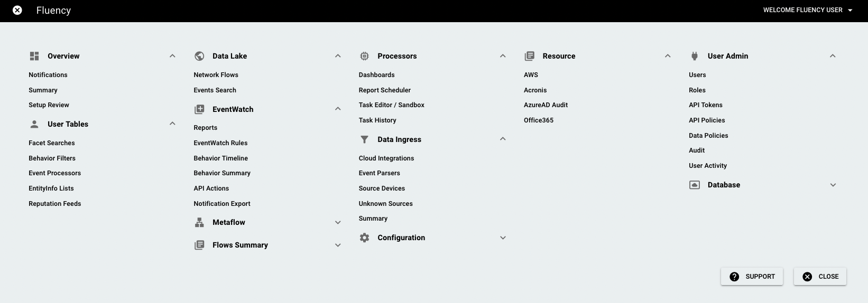Screen dimensions: 868x303
Task: Expand the Metaflow section chevron
Action: (338, 222)
